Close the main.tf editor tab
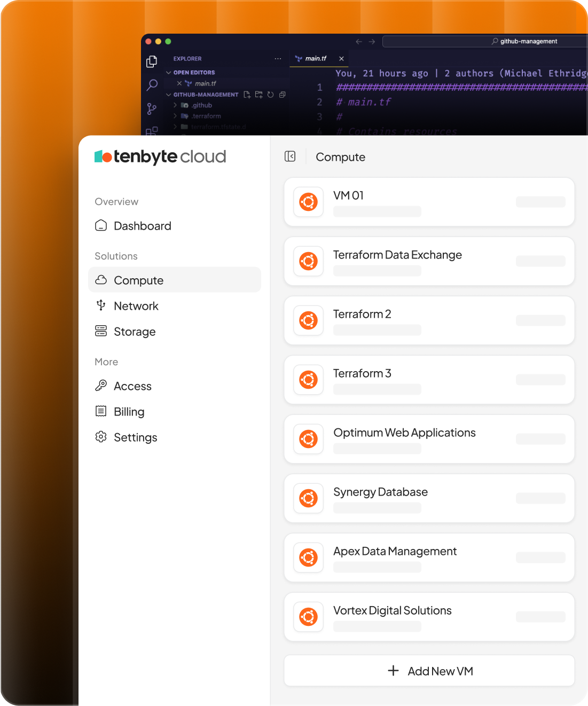 point(341,59)
